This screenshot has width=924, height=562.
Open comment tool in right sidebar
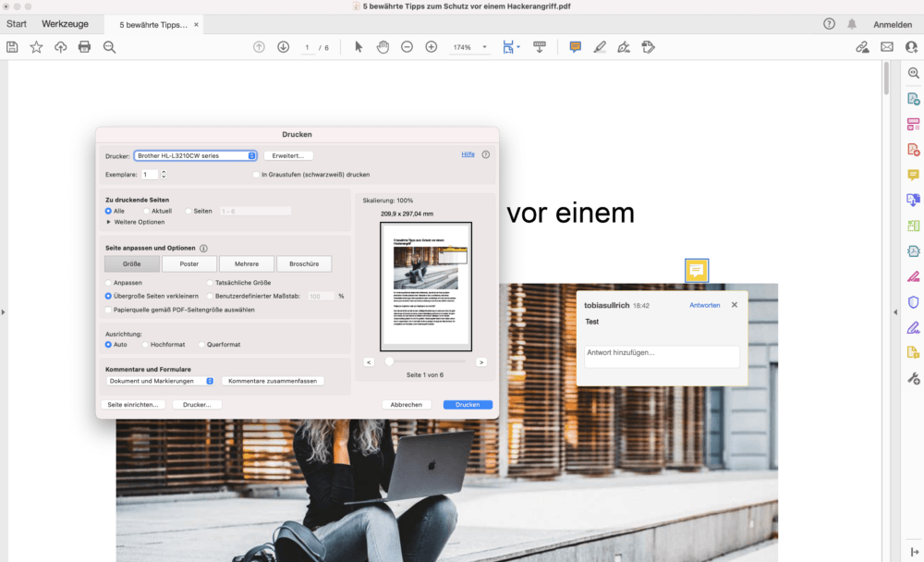913,175
